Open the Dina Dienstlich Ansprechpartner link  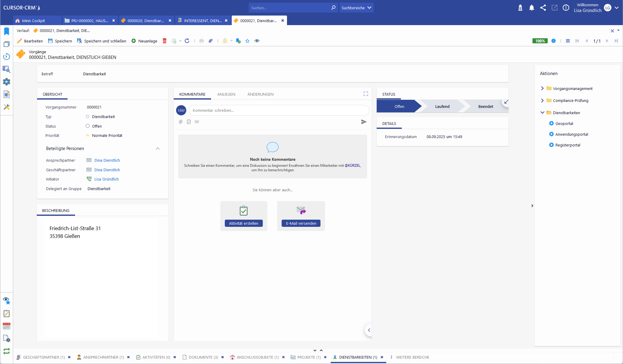click(x=107, y=160)
